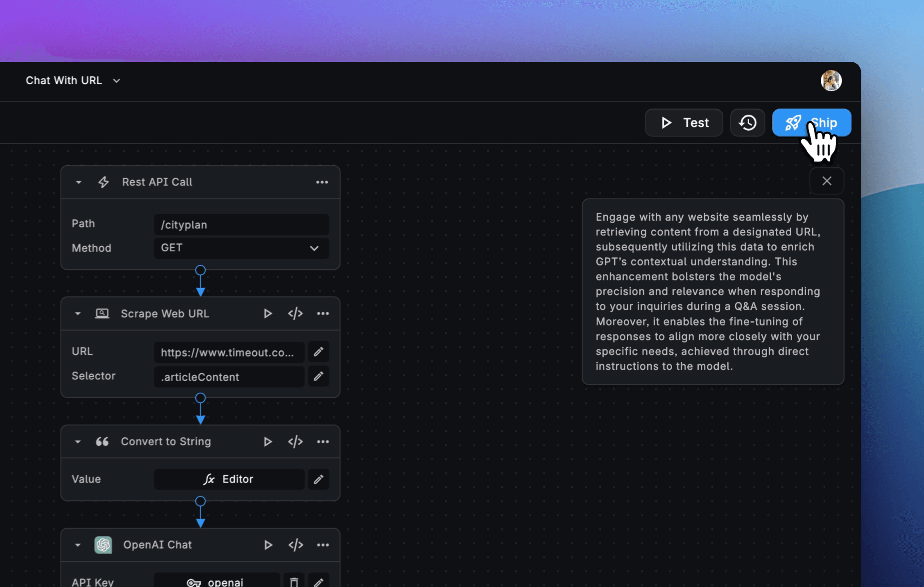Click the /cityplan path input field
The height and width of the screenshot is (587, 924).
pyautogui.click(x=241, y=225)
